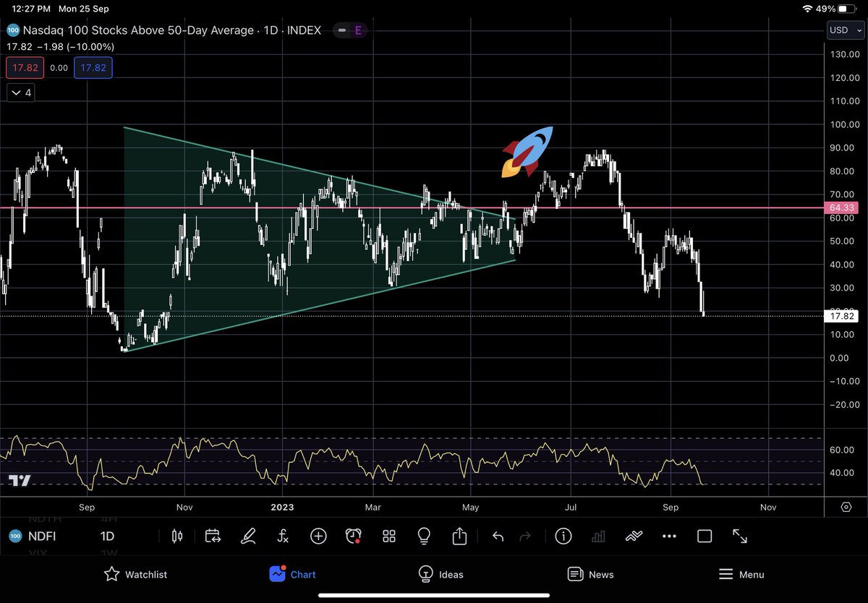The image size is (868, 603).
Task: Create an alert with the clock icon
Action: (353, 536)
